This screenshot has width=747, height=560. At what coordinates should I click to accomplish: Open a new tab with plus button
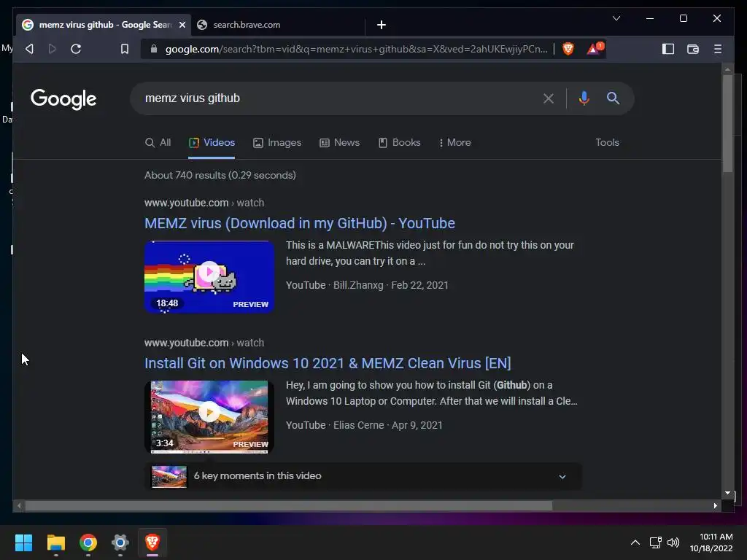pos(381,25)
